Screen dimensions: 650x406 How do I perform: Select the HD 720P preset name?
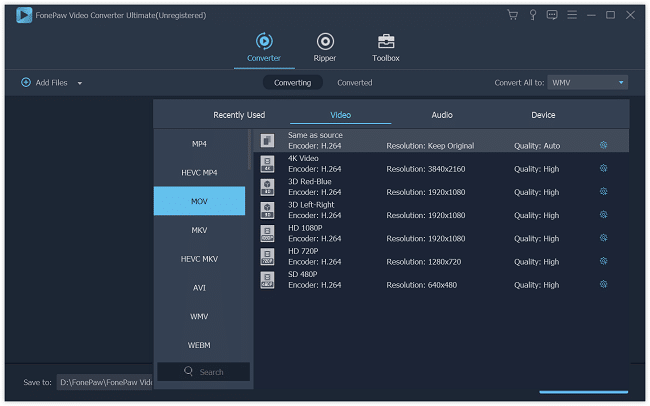click(x=303, y=251)
